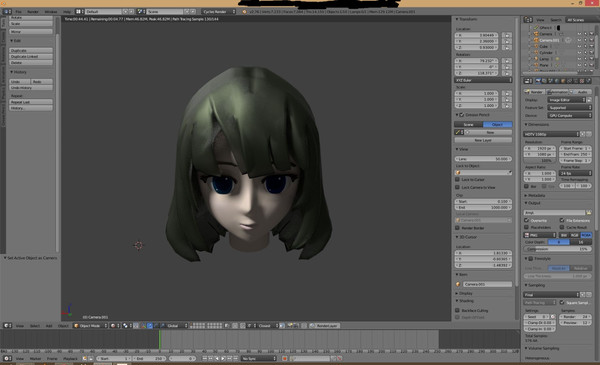The image size is (600, 365).
Task: Click the Cylinder object icon in outliner
Action: (536, 52)
